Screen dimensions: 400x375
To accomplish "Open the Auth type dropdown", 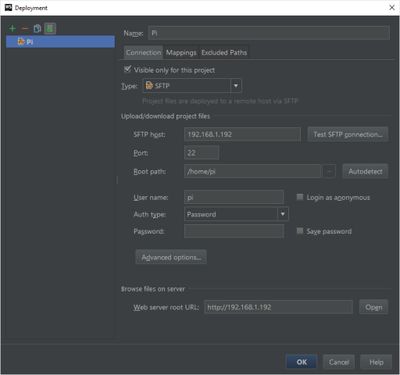I will (236, 214).
